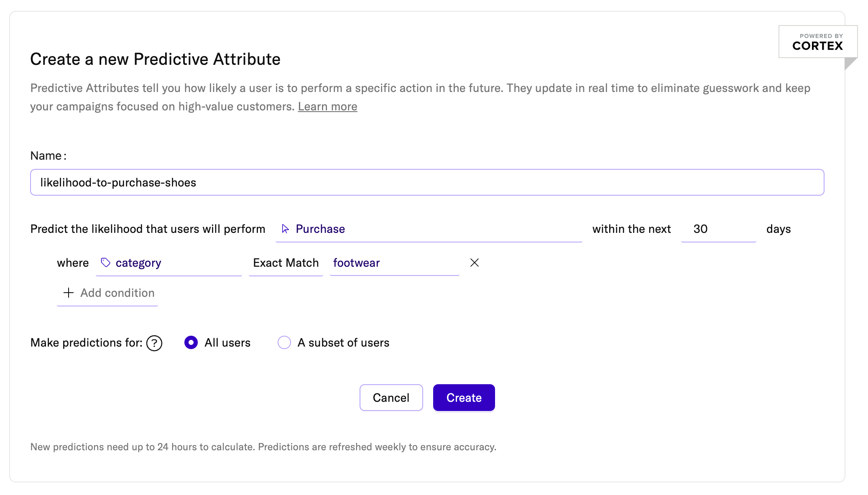This screenshot has height=495, width=868.
Task: Remove the footwear condition with X
Action: pyautogui.click(x=474, y=263)
